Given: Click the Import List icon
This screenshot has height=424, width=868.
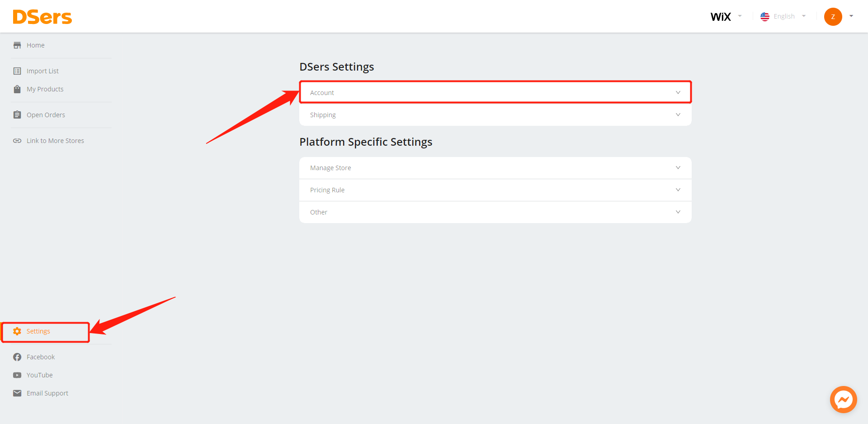Looking at the screenshot, I should click(x=17, y=71).
